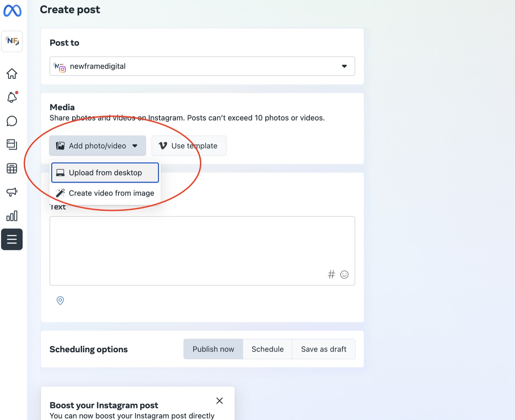Open the Inbox chat bubble icon
The height and width of the screenshot is (420, 515).
(x=12, y=121)
